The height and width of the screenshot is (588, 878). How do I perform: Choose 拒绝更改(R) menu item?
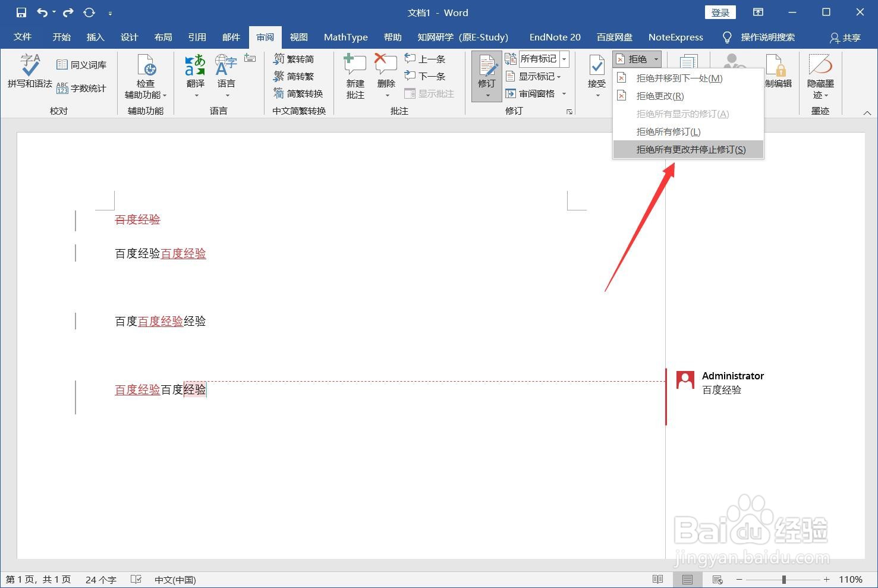click(688, 96)
